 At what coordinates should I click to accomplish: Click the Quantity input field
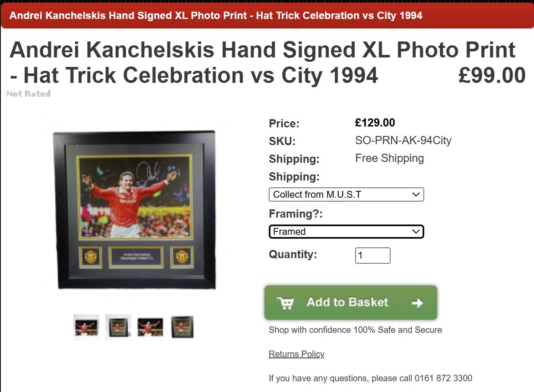(372, 256)
